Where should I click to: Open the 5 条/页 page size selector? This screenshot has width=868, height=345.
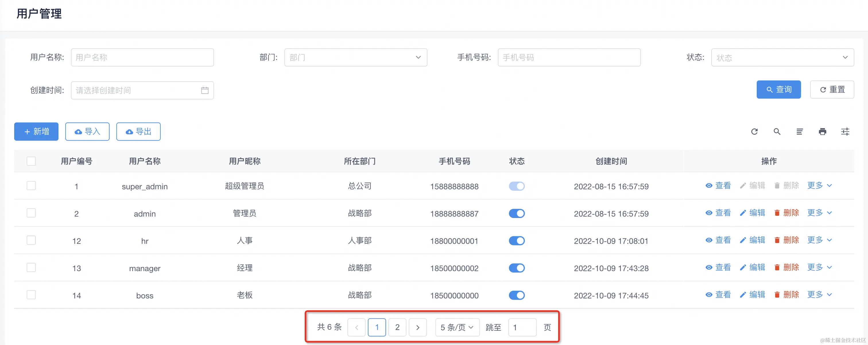point(457,327)
